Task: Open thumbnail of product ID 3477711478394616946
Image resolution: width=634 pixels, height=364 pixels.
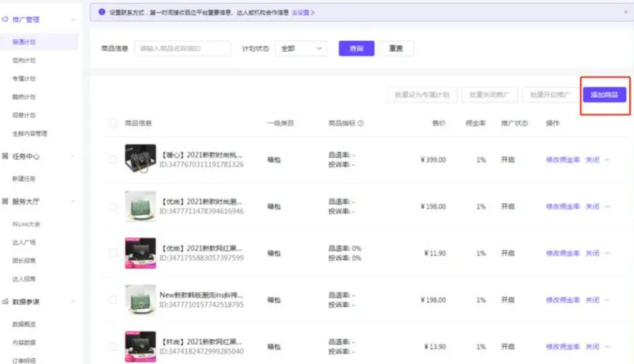Action: point(140,206)
